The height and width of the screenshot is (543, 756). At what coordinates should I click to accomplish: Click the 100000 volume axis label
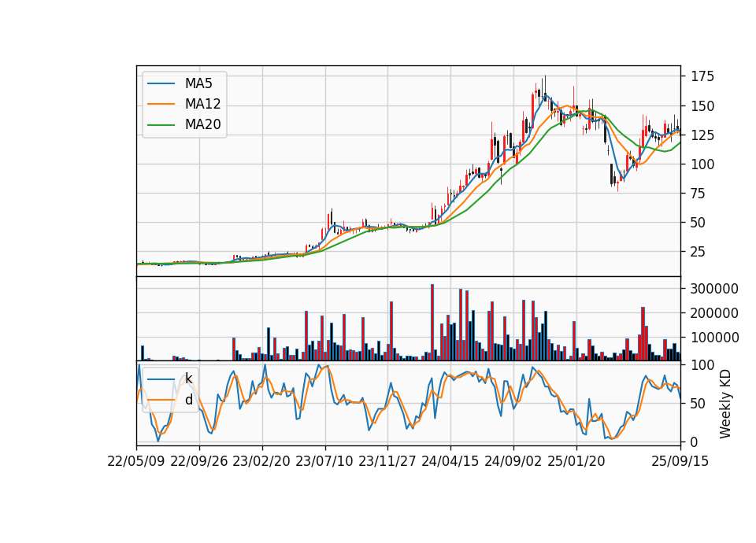(x=714, y=338)
